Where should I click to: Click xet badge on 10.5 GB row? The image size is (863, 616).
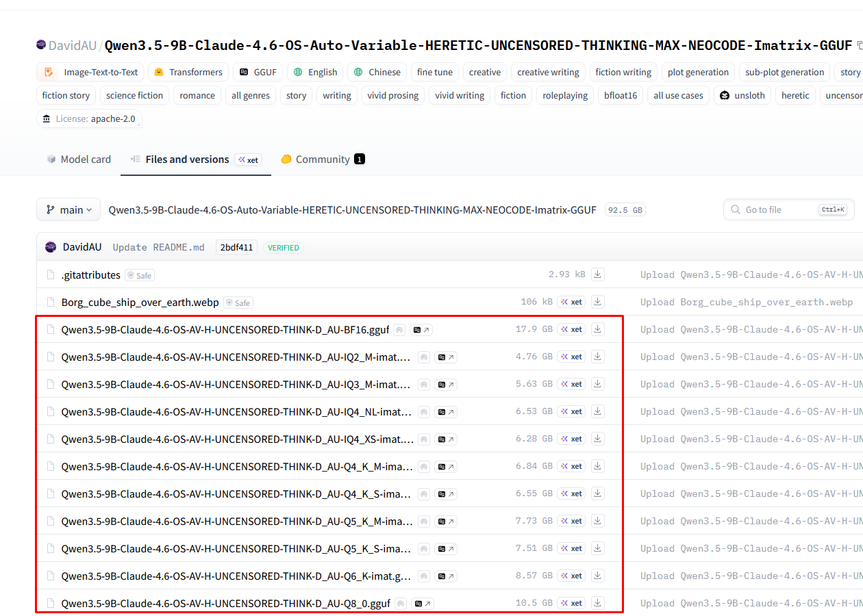[x=572, y=603]
